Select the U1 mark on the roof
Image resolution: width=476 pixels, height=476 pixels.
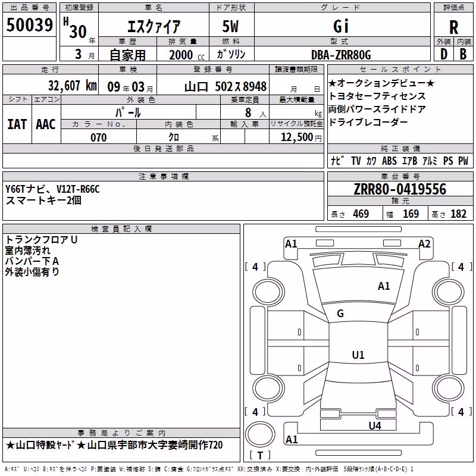coord(358,355)
